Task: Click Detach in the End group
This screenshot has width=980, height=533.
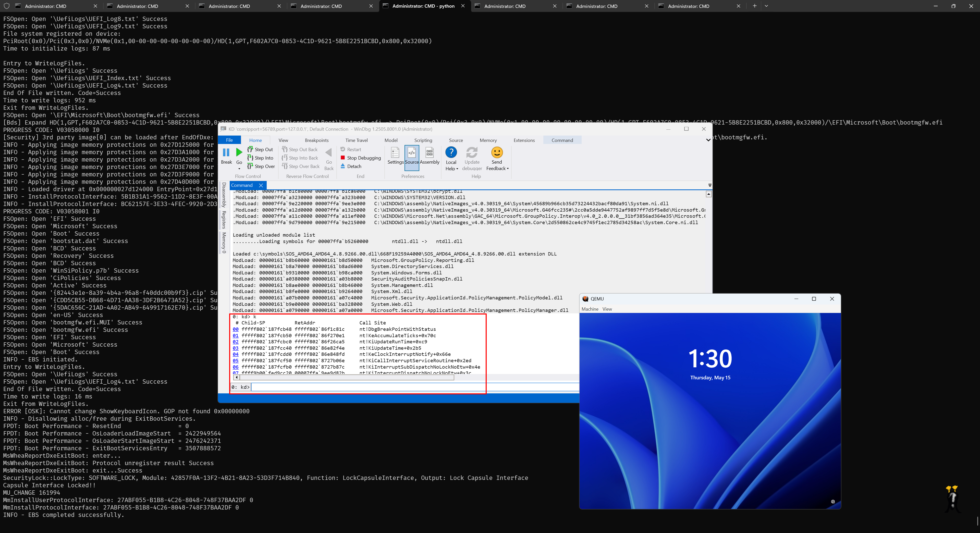Action: pos(350,166)
